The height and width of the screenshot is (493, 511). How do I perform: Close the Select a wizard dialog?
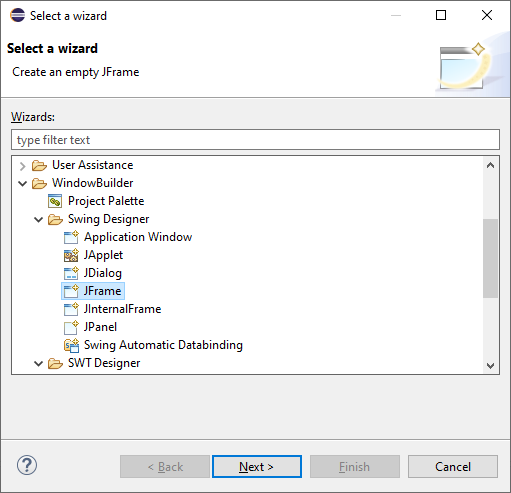487,15
